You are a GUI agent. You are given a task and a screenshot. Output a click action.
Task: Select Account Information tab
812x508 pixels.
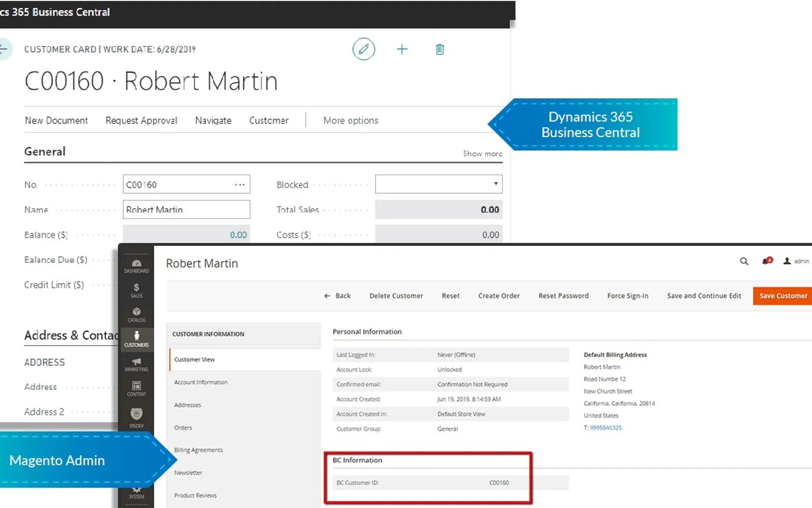tap(200, 382)
